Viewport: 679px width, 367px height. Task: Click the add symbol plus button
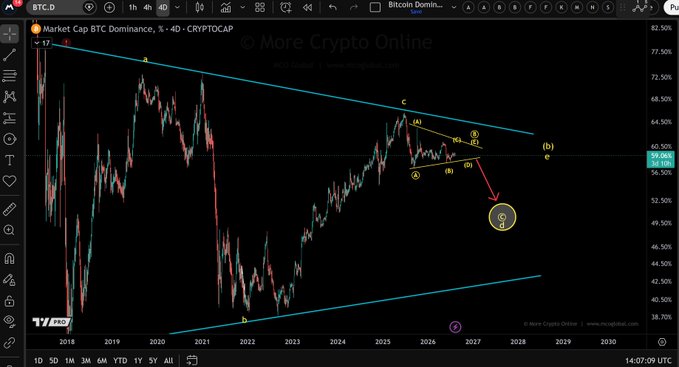[x=110, y=7]
